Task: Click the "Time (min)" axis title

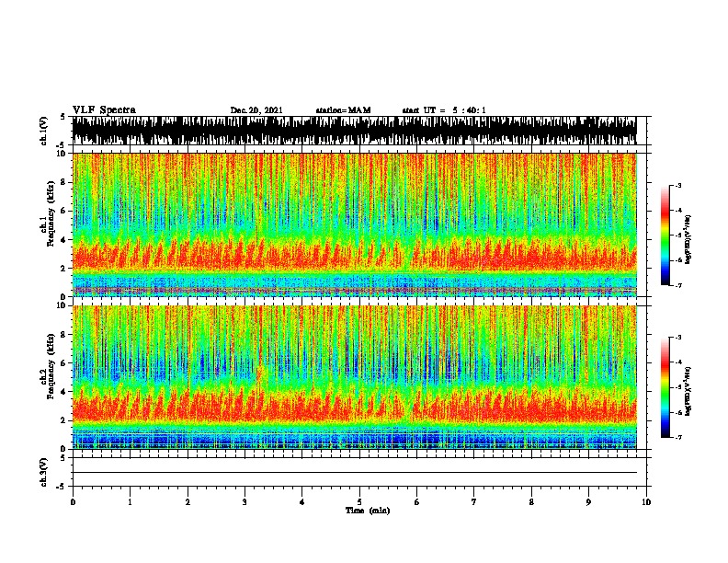Action: coord(368,511)
